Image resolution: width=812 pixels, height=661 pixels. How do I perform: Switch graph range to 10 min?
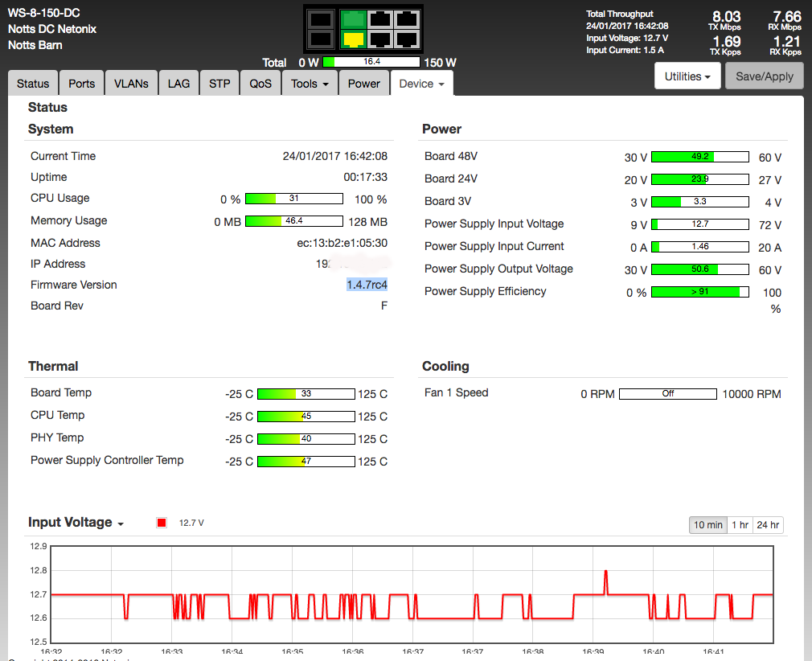point(708,525)
